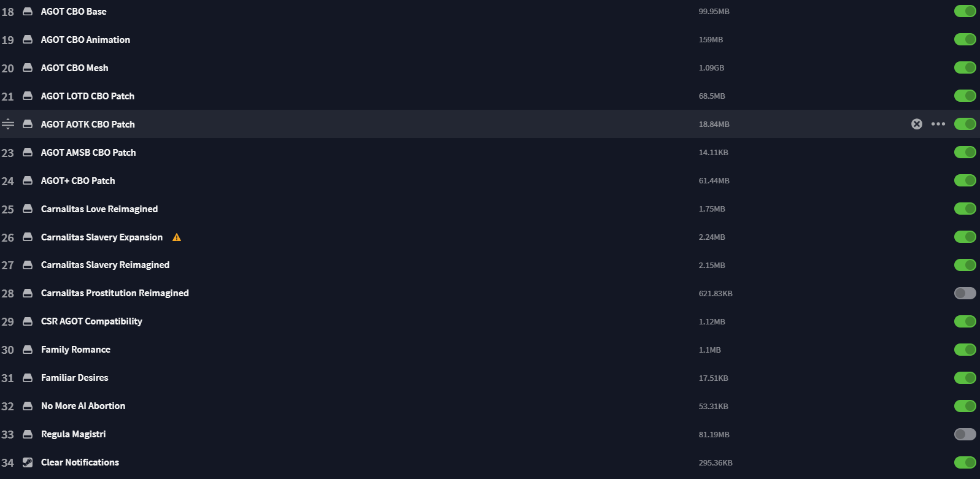Image resolution: width=980 pixels, height=479 pixels.
Task: Remove AGOT AOTK CBO Patch with the X icon
Action: tap(917, 124)
